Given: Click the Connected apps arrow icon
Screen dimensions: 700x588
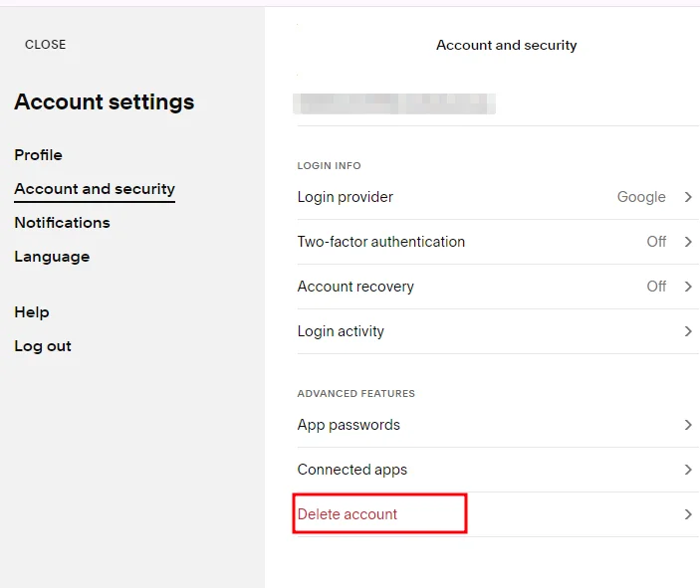Looking at the screenshot, I should (688, 470).
